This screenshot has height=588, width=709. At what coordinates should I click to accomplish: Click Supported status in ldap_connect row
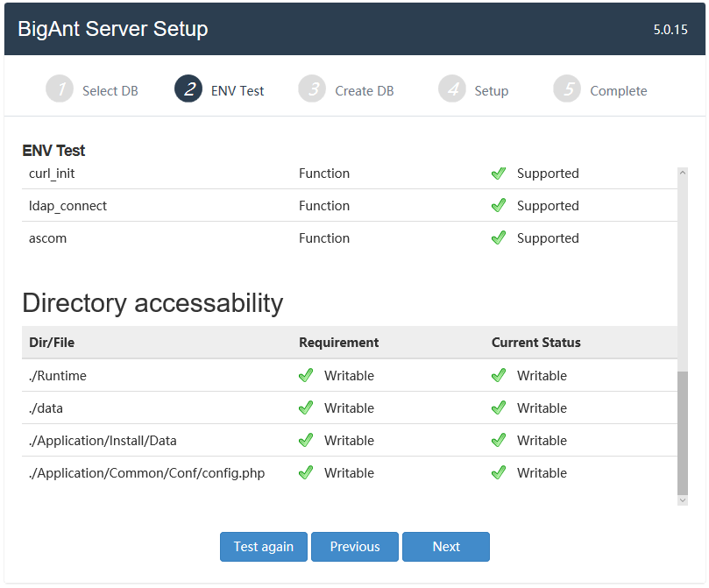pyautogui.click(x=548, y=206)
